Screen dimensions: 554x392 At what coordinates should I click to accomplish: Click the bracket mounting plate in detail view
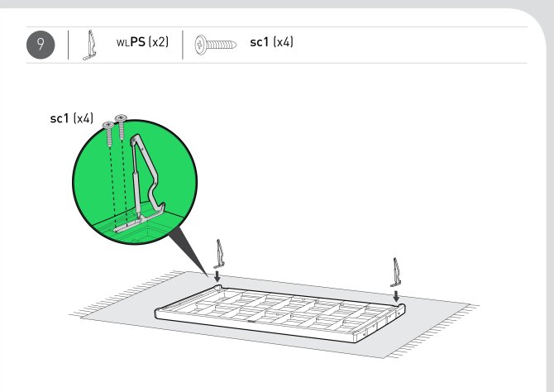tap(130, 226)
